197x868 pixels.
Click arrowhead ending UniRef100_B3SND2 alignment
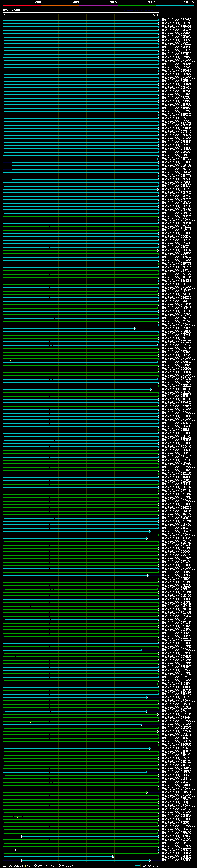click(x=150, y=860)
